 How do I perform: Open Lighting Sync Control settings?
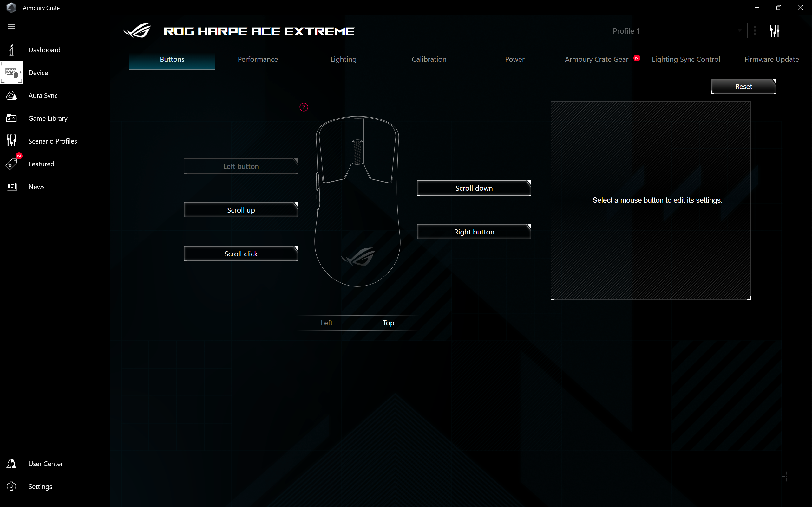pyautogui.click(x=686, y=59)
